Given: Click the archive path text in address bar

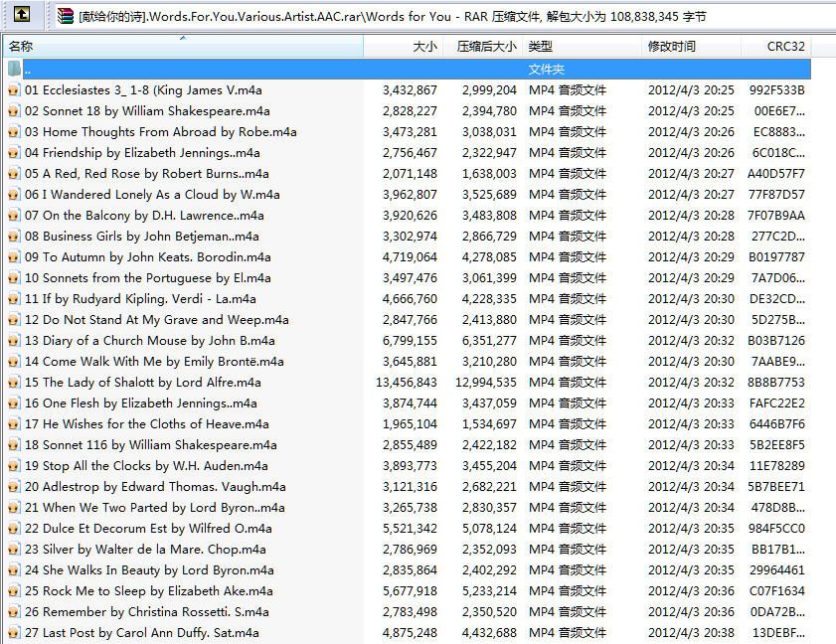Looking at the screenshot, I should tap(393, 17).
